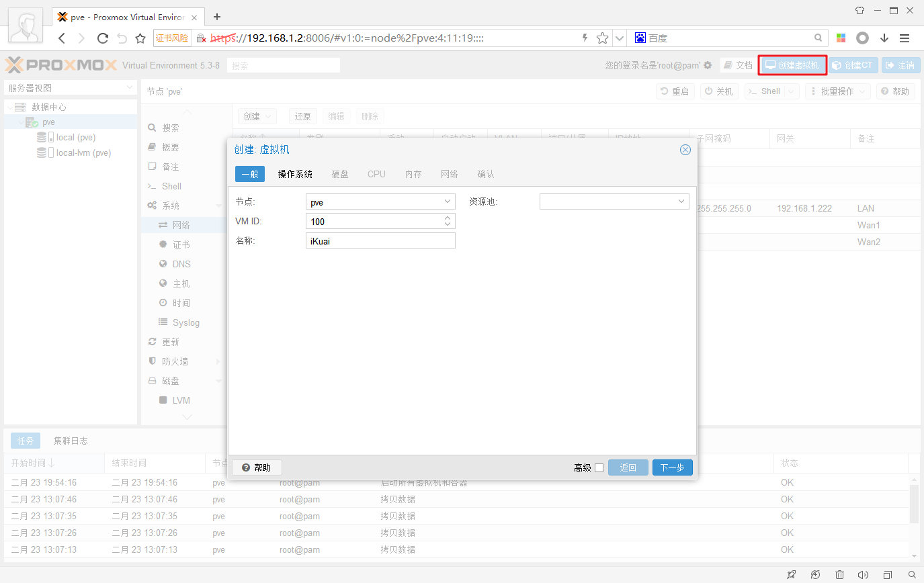Click the 注销 logout button
The image size is (924, 583).
point(900,65)
